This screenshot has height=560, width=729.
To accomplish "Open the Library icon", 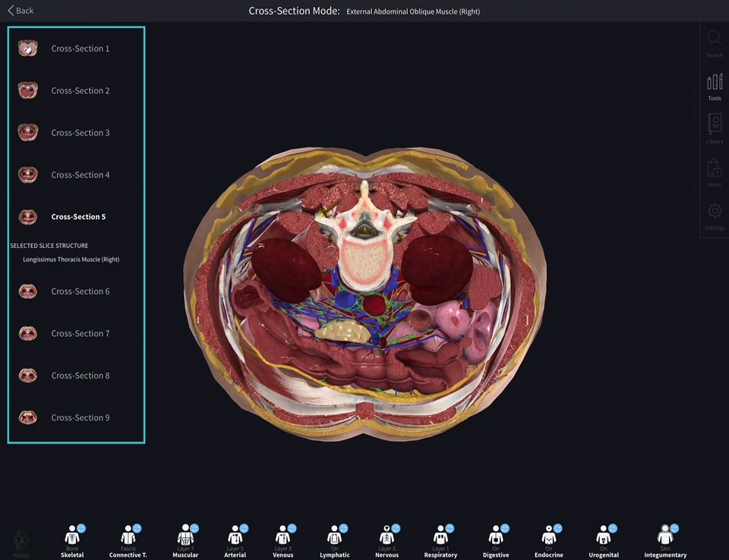I will tap(715, 124).
